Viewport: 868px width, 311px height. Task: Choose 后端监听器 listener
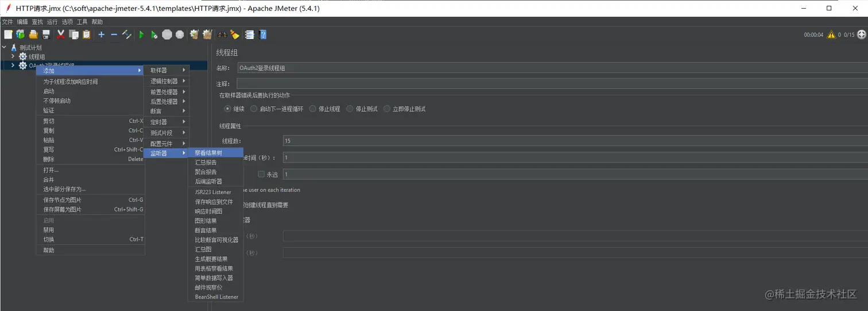point(216,182)
